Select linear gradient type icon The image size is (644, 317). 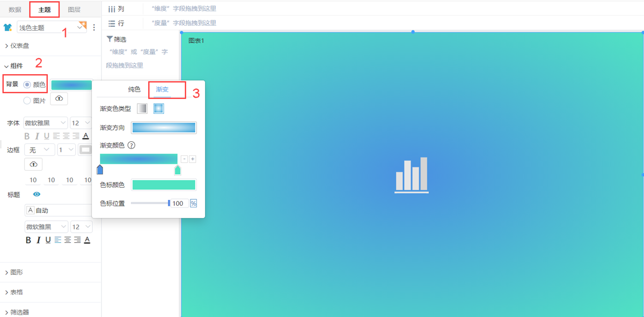click(x=142, y=109)
